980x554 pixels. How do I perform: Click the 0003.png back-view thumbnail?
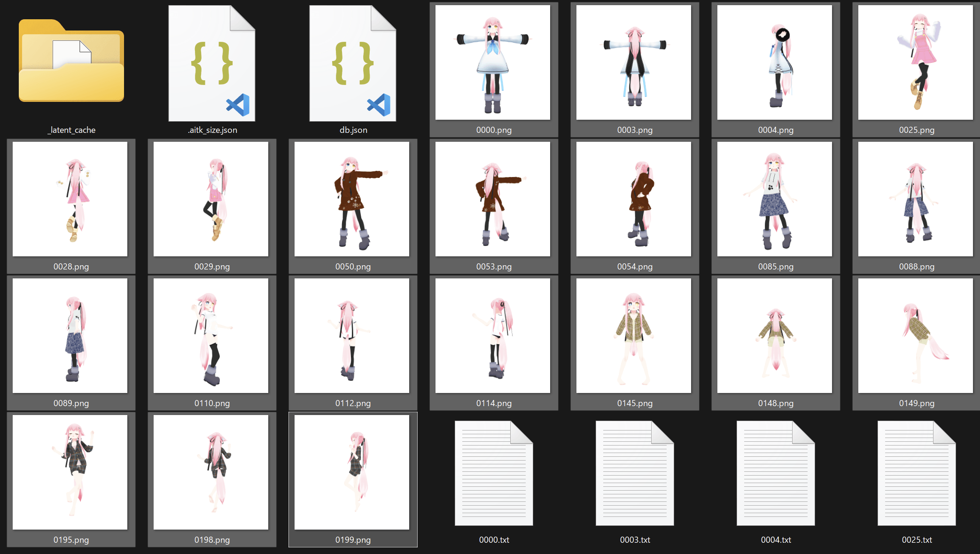634,62
